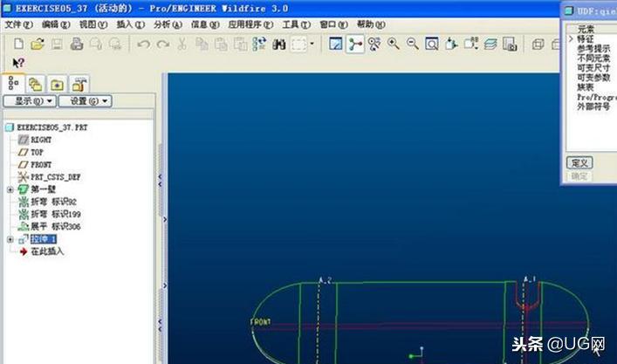This screenshot has height=364, width=617.
Task: Open the 分析 menu
Action: (168, 24)
